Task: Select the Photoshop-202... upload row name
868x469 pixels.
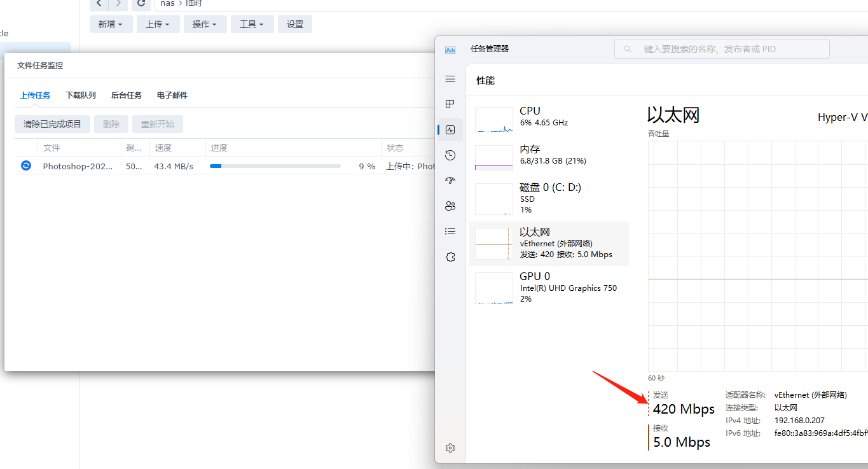Action: (x=78, y=166)
